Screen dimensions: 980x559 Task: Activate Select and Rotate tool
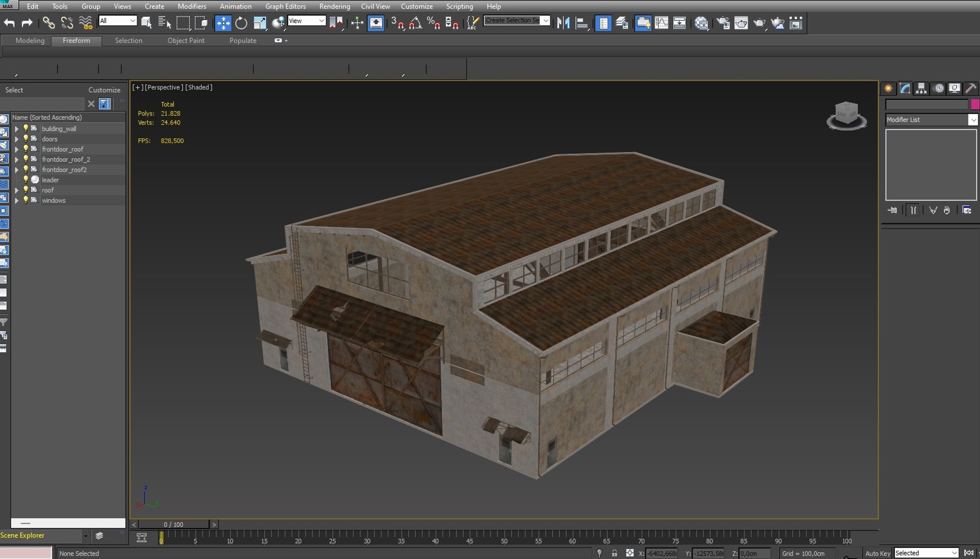click(x=241, y=23)
